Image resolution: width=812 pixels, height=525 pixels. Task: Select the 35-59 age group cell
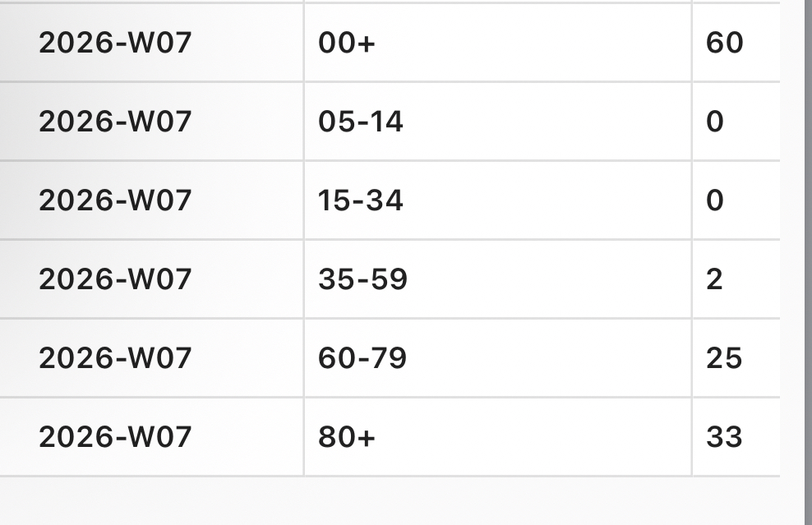point(362,279)
